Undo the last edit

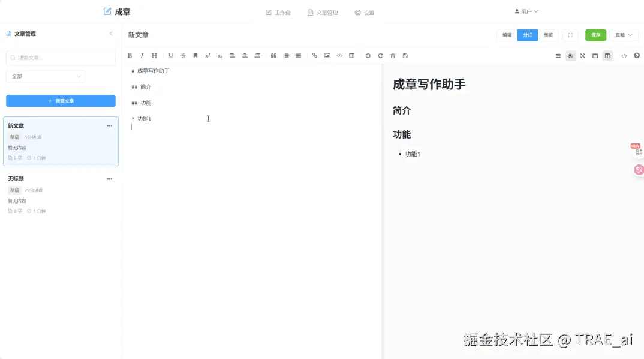point(368,55)
